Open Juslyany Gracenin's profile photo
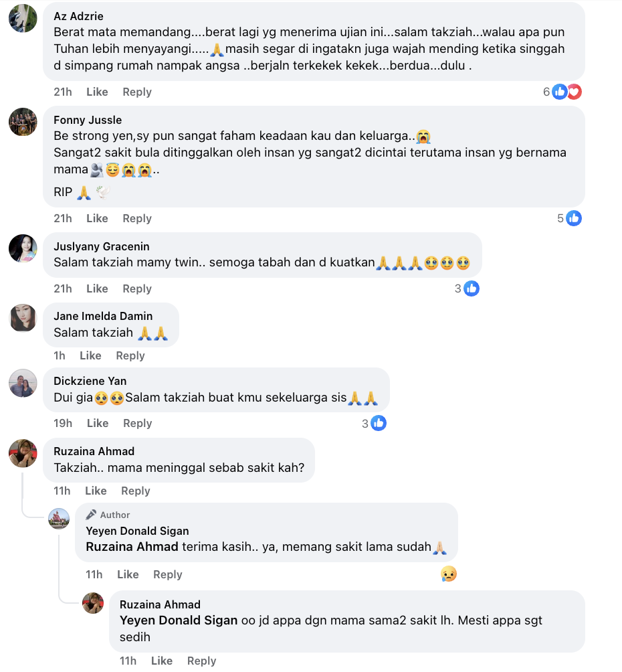Viewport: 622px width, 672px height. click(23, 248)
